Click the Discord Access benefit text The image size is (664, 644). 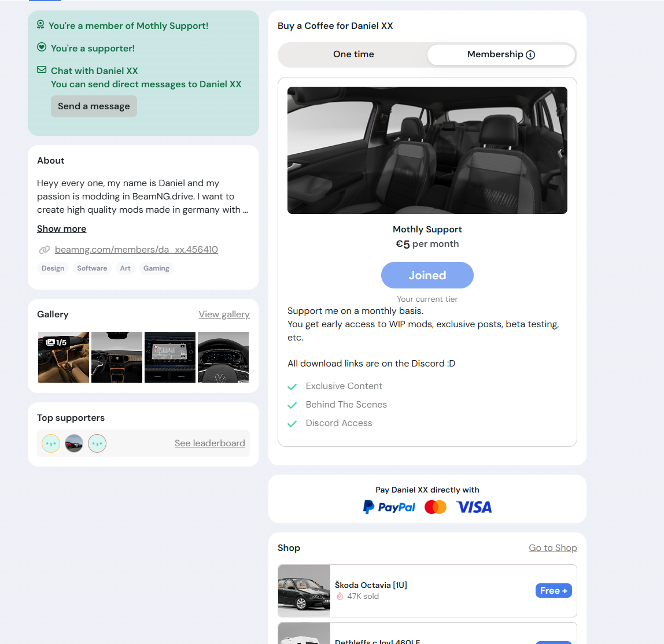pos(339,423)
